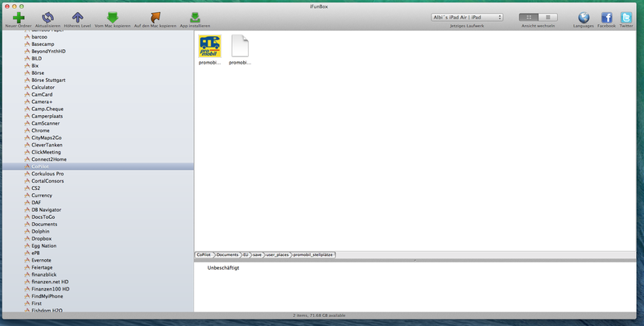Click the App installieren icon

pyautogui.click(x=195, y=17)
